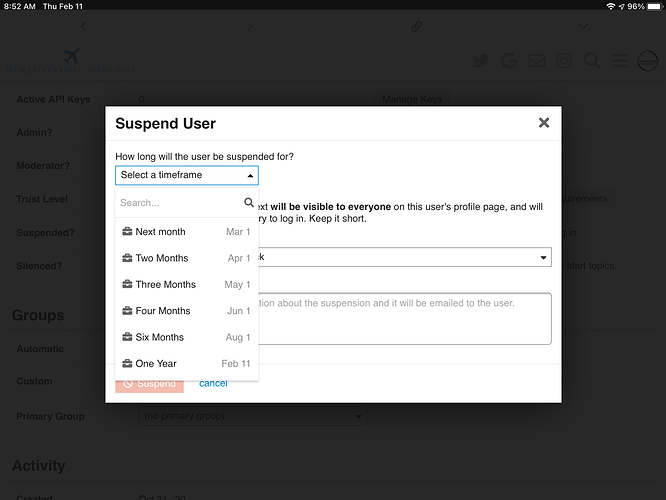Open the envelope mail icon in header
Image resolution: width=666 pixels, height=500 pixels.
[x=536, y=61]
